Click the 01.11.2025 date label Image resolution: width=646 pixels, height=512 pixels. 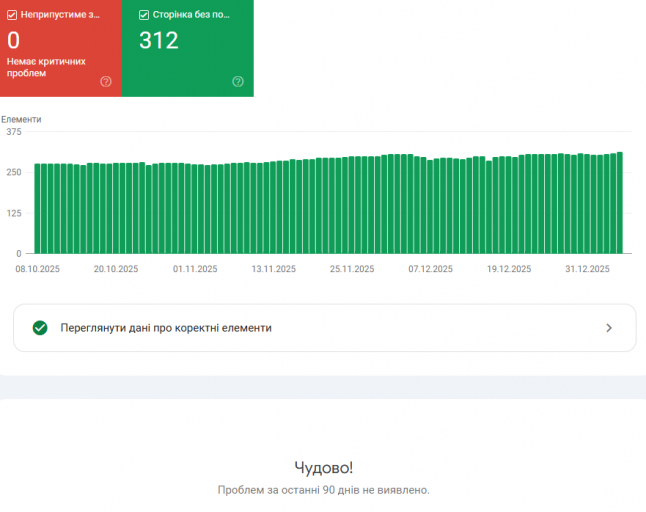point(195,269)
